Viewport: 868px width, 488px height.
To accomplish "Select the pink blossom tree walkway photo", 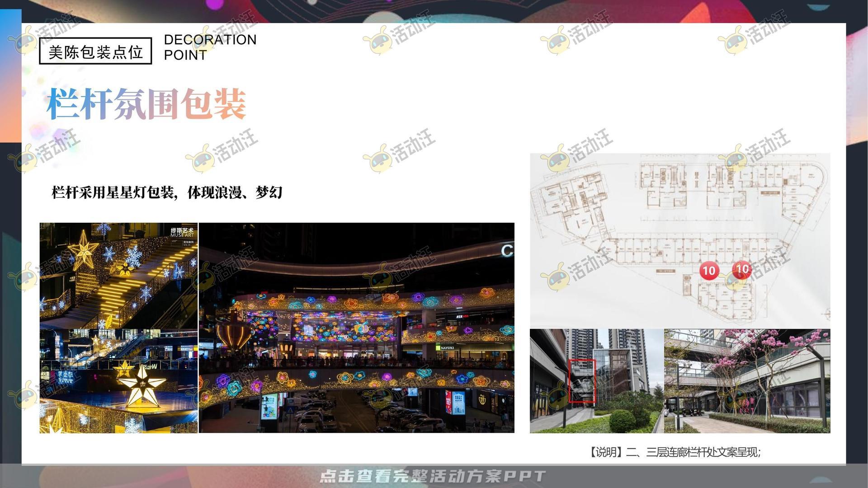I will tap(747, 381).
